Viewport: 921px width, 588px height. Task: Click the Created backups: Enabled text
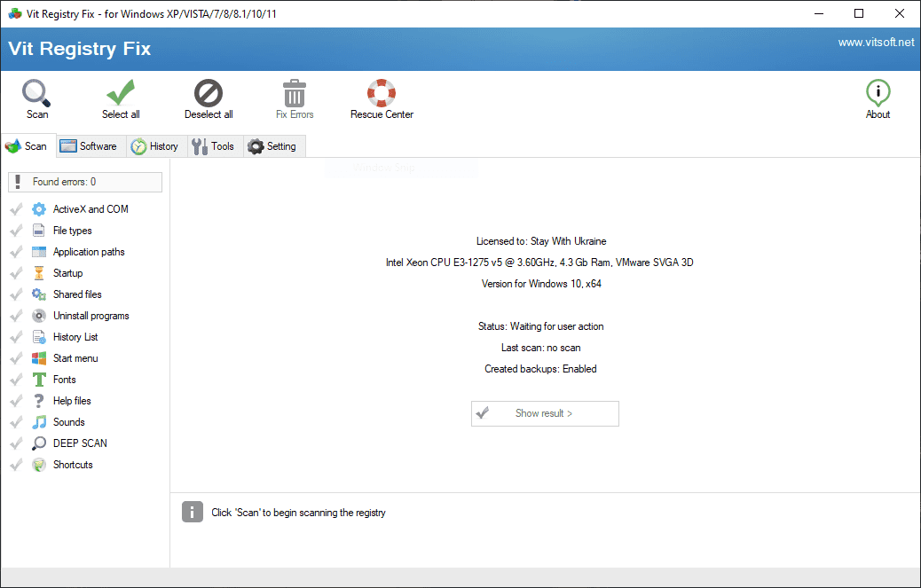click(540, 369)
